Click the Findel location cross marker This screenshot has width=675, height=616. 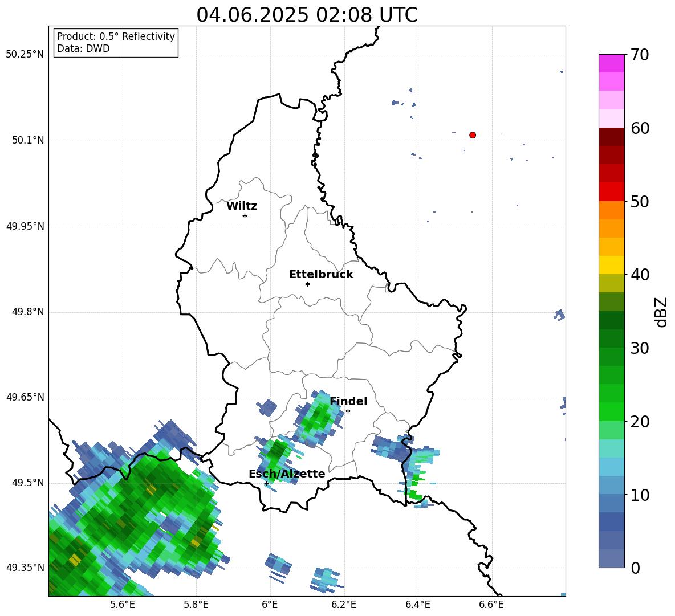[348, 411]
